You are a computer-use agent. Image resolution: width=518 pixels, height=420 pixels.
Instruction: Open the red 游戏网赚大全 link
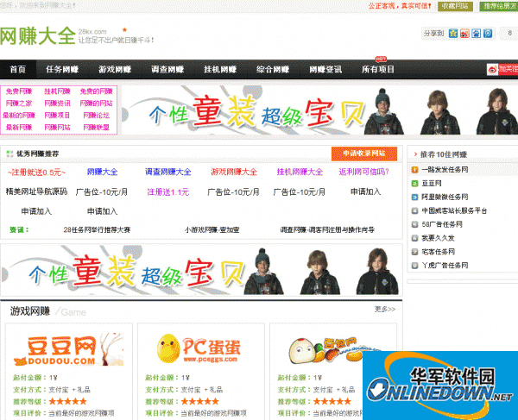point(234,172)
